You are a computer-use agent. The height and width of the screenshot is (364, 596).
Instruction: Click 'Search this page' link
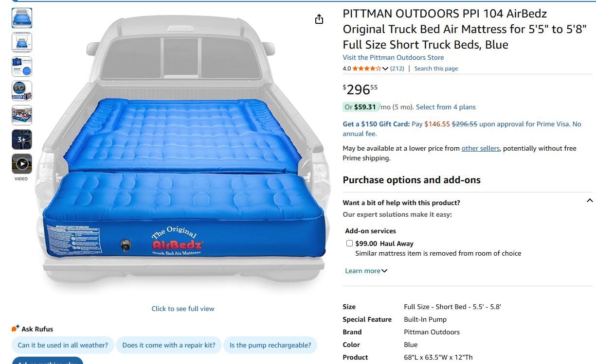point(436,69)
